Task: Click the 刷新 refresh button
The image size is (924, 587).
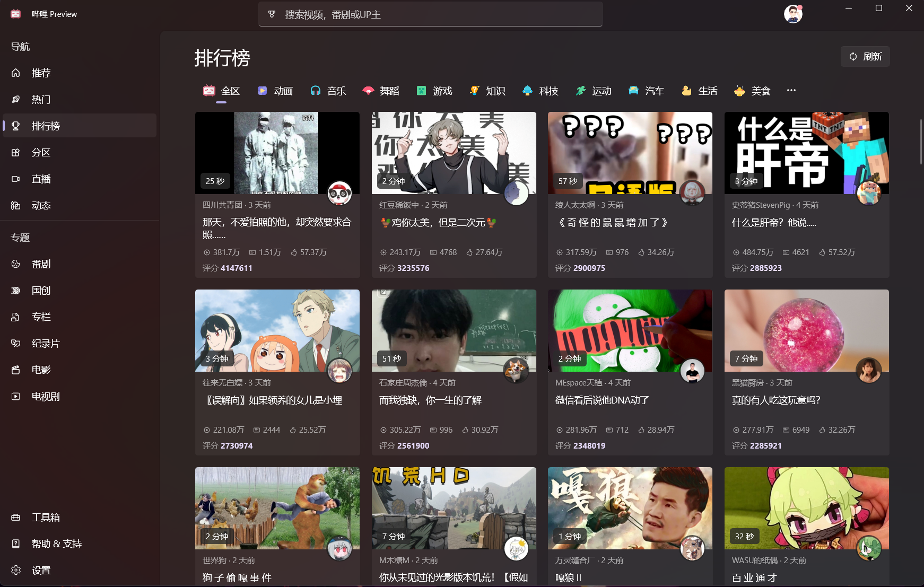Action: pos(865,56)
